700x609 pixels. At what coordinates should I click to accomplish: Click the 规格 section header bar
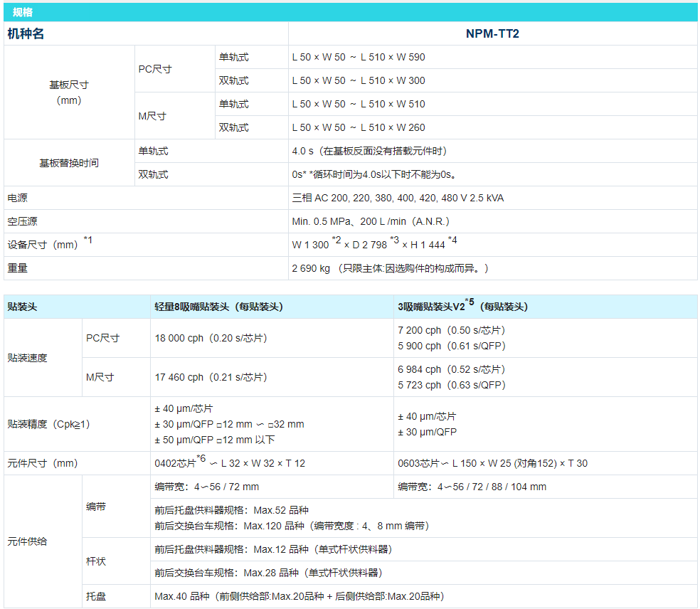pos(350,12)
